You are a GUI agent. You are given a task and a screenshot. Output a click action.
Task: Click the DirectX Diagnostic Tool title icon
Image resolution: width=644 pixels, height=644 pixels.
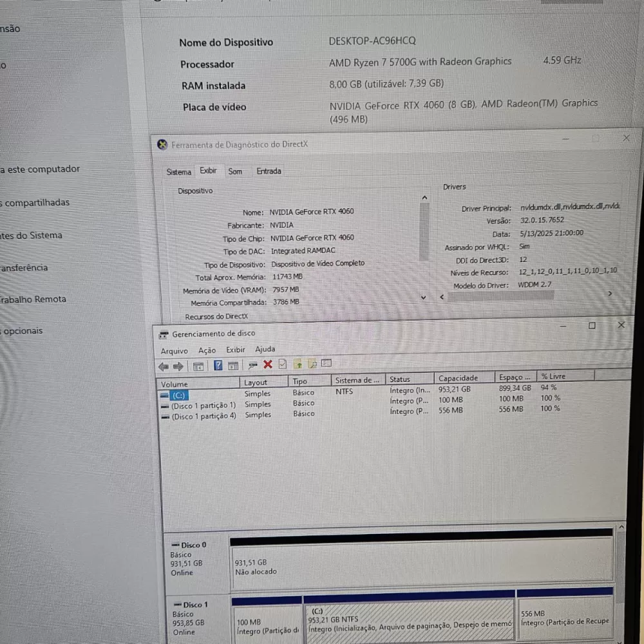pyautogui.click(x=162, y=144)
